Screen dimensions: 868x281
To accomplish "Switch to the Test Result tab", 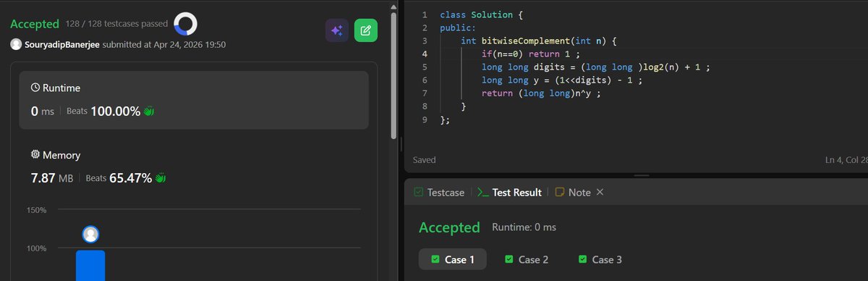I will [509, 193].
